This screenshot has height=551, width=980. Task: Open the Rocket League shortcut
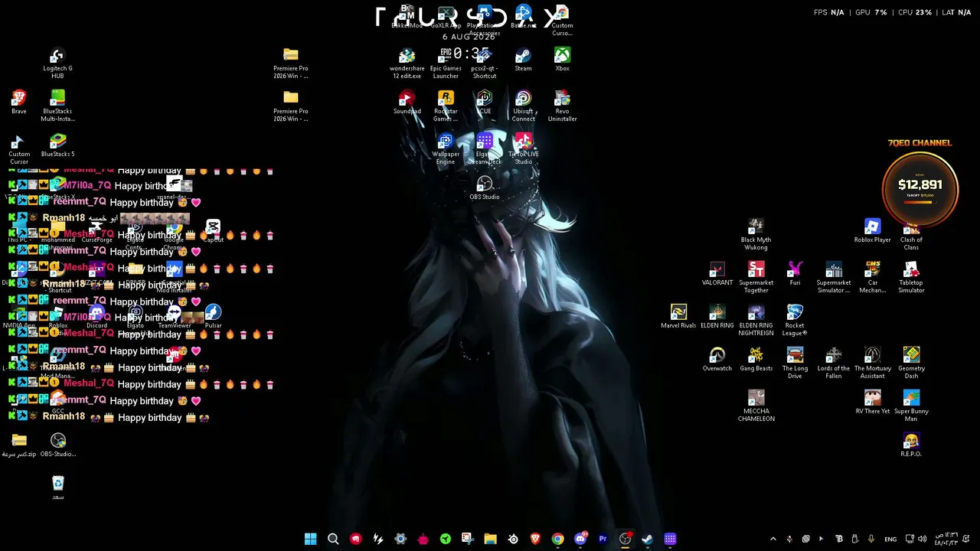click(x=795, y=321)
